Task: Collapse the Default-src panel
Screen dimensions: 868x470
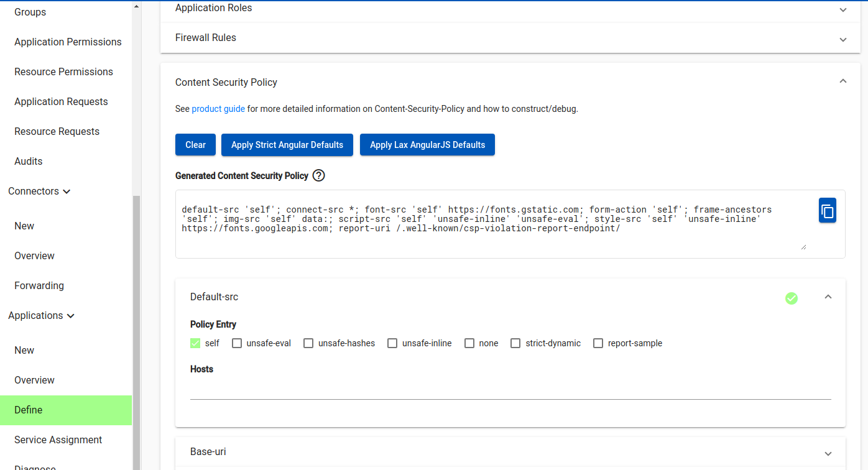Action: pos(828,297)
